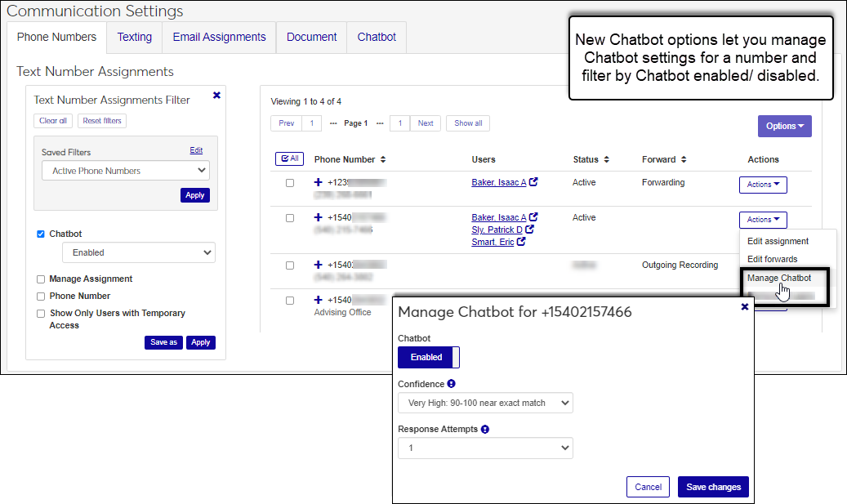The height and width of the screenshot is (504, 847).
Task: Switch to the Email Assignments tab
Action: (x=219, y=38)
